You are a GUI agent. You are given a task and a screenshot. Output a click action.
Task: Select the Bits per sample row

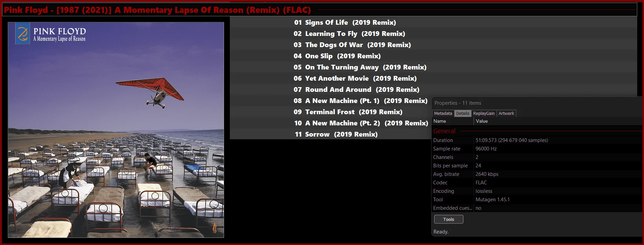pos(537,166)
